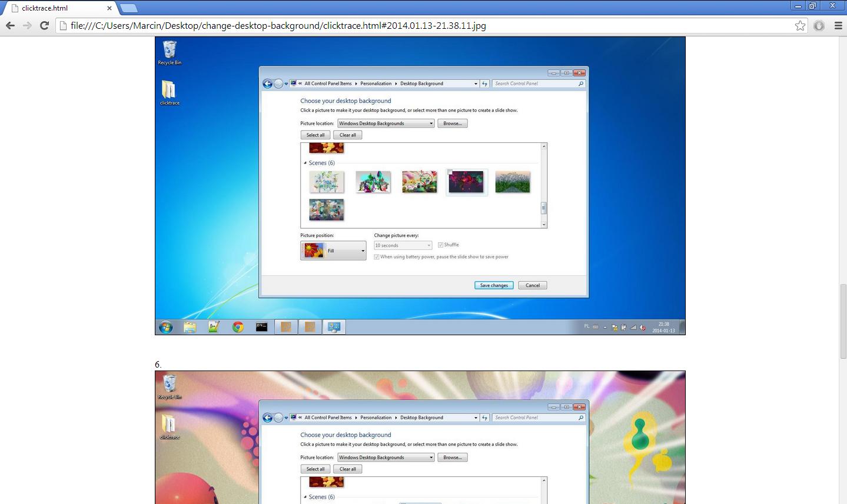Click Control Panel forward arrow in upper screenshot
The image size is (847, 504).
tap(278, 84)
